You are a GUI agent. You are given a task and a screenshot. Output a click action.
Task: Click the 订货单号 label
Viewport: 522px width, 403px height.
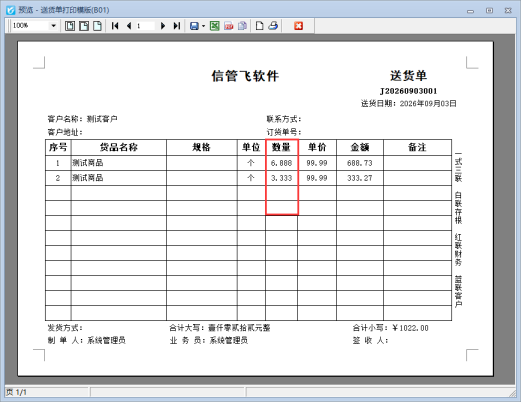[x=284, y=132]
